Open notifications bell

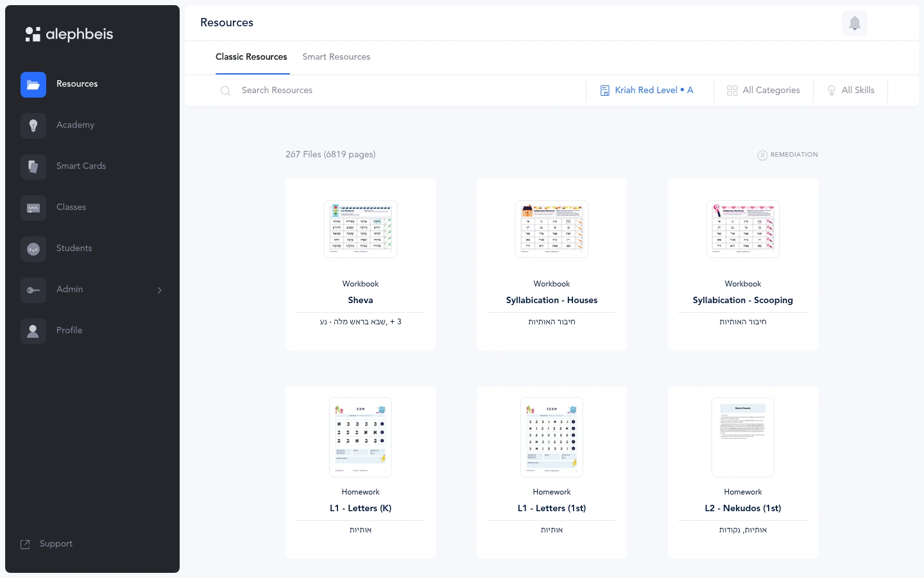coord(855,23)
